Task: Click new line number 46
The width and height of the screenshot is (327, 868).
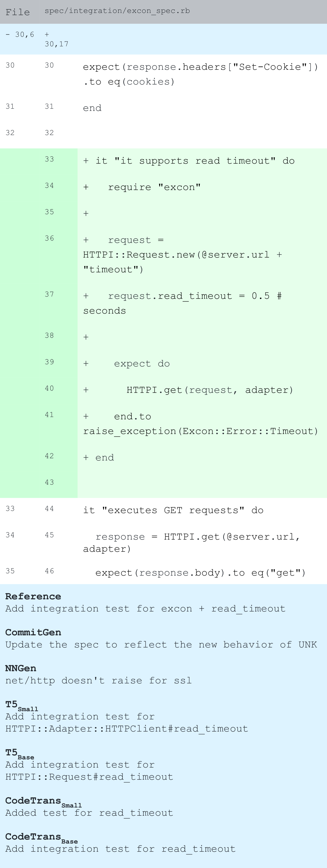Action: tap(49, 571)
